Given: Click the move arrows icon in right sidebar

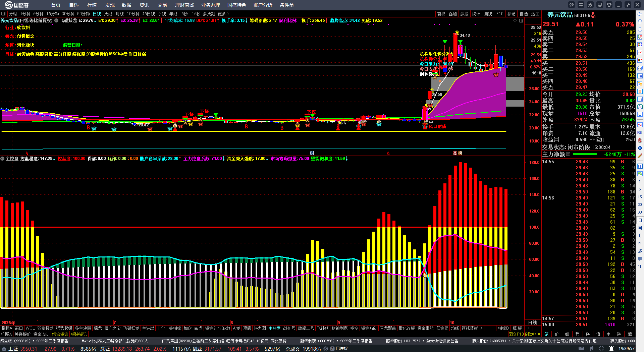Looking at the screenshot, I should pos(640,148).
